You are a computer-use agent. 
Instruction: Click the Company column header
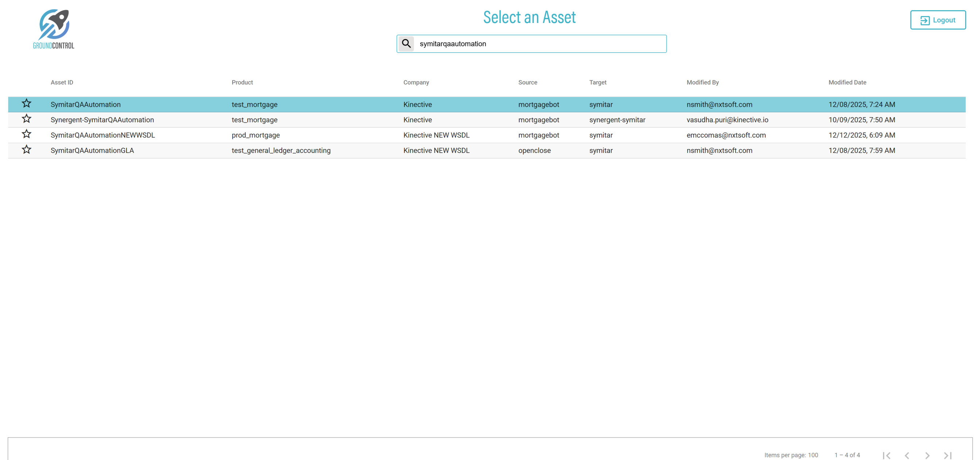click(416, 82)
